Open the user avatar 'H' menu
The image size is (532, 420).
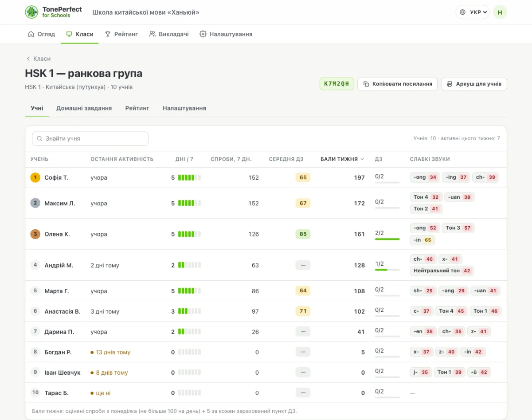500,12
